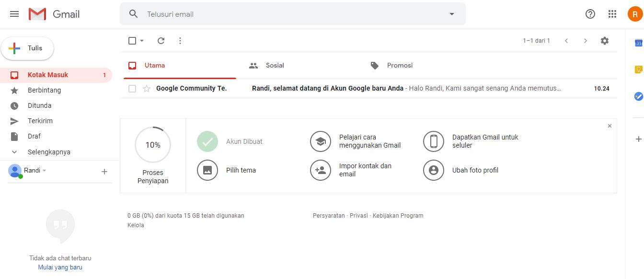Screen dimensions: 644x279
Task: Click the Hangouts quote bubble icon
Action: click(60, 226)
